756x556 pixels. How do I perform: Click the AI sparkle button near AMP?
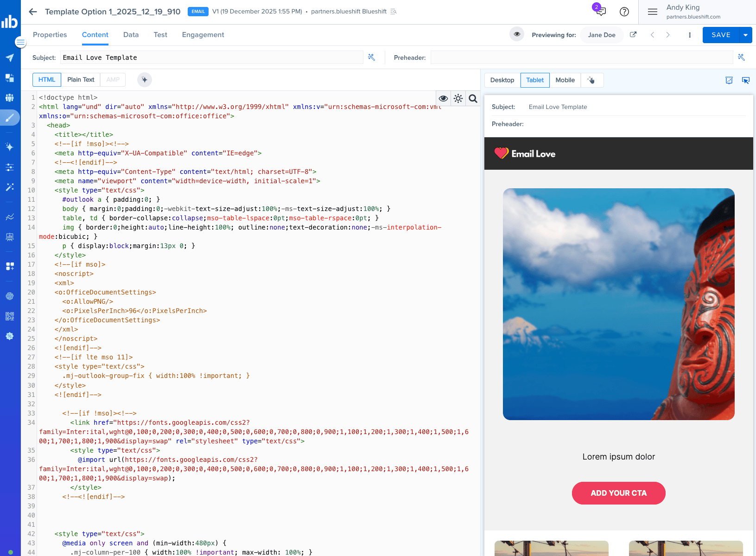[145, 80]
